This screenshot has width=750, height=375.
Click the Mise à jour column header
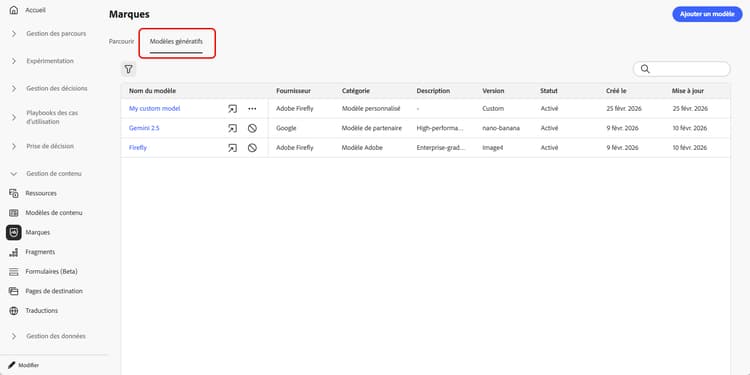click(688, 91)
